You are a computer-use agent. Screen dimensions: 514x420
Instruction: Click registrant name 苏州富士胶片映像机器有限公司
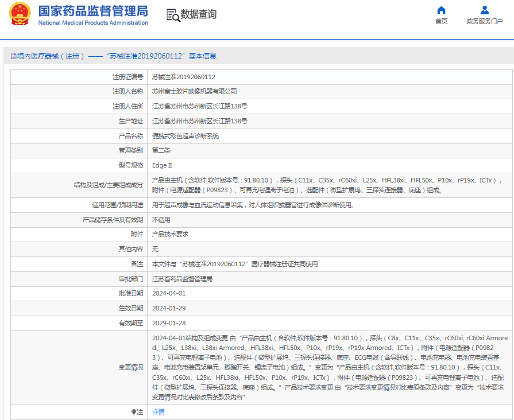194,91
